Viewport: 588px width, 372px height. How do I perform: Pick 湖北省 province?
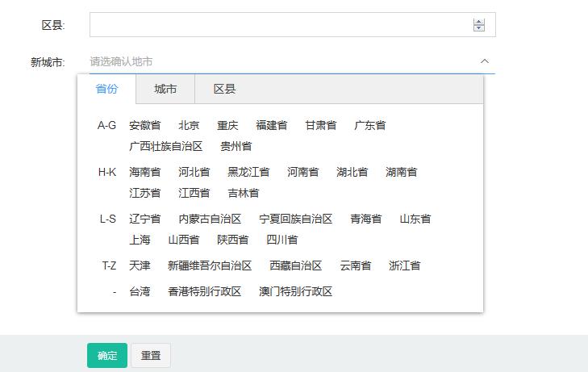[352, 172]
